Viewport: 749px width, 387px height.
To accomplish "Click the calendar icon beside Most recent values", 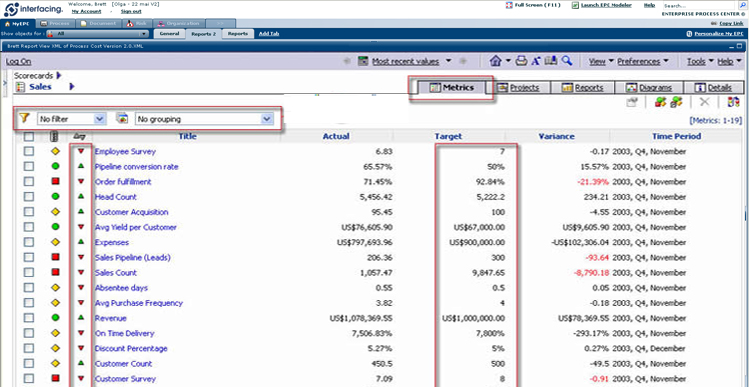I will pyautogui.click(x=364, y=61).
